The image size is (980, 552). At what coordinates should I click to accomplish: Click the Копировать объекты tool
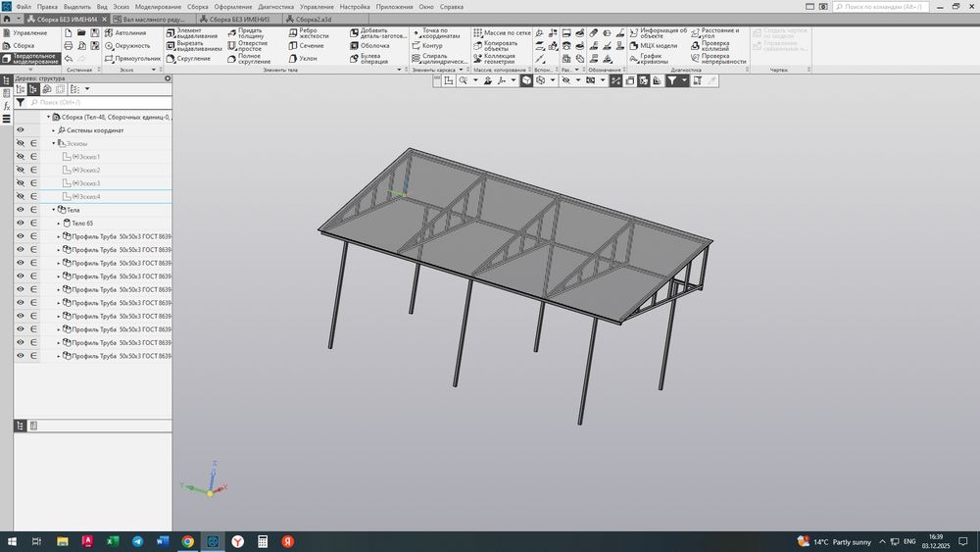click(x=495, y=46)
